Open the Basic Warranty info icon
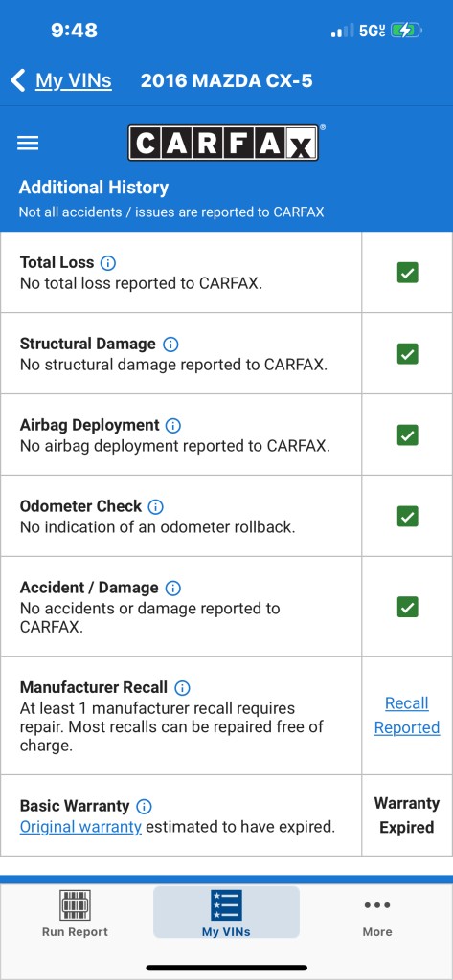The width and height of the screenshot is (453, 980). coord(144,806)
